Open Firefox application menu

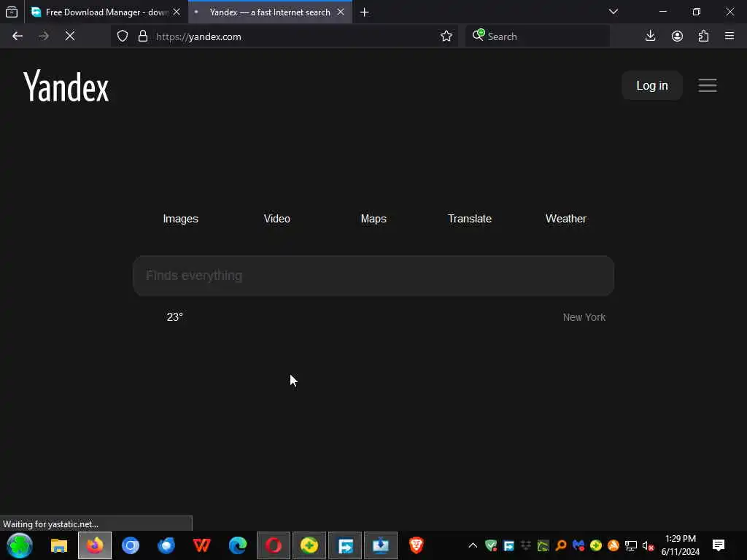(x=729, y=36)
